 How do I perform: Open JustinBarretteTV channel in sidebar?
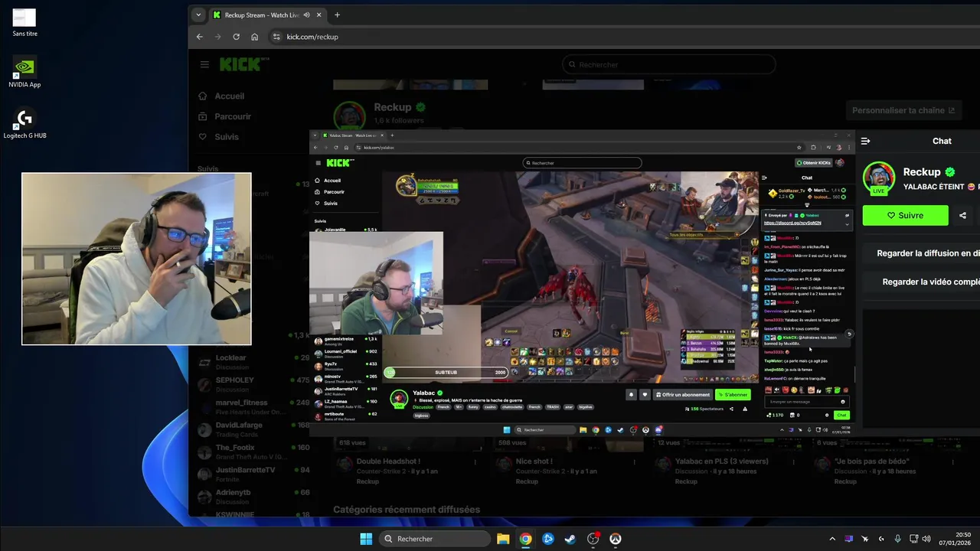pos(253,474)
